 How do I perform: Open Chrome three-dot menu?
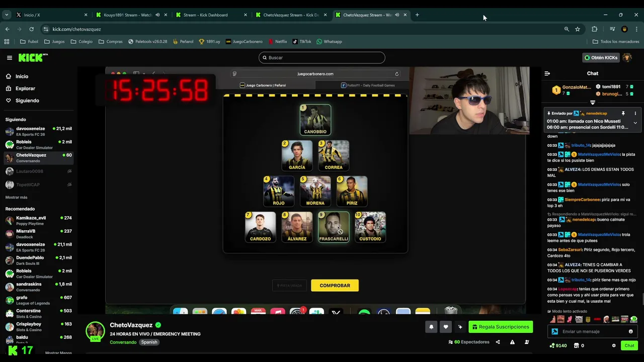pos(636,29)
